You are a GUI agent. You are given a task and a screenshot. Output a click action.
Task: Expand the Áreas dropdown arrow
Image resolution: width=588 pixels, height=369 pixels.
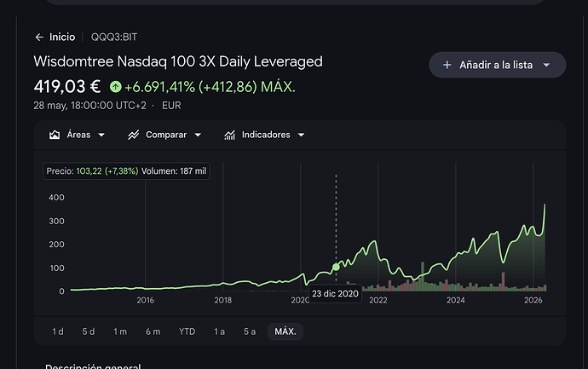pos(101,135)
